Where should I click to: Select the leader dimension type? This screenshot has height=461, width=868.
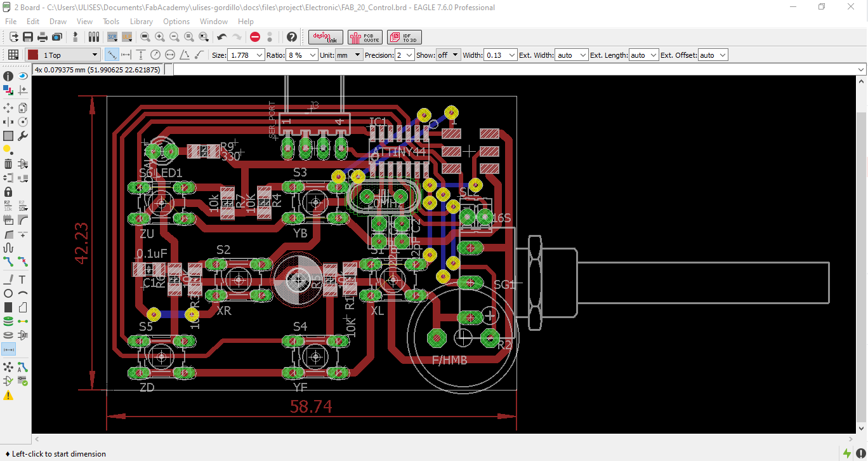pos(199,55)
